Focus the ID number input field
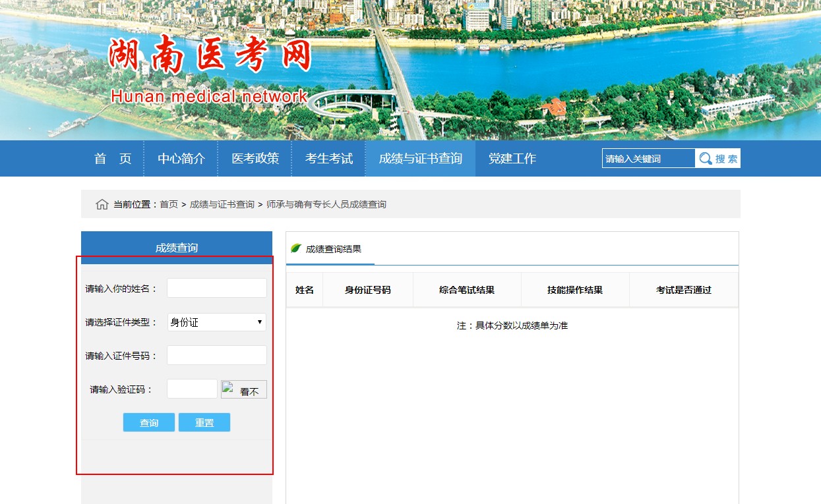Viewport: 821px width, 504px height. [x=217, y=355]
